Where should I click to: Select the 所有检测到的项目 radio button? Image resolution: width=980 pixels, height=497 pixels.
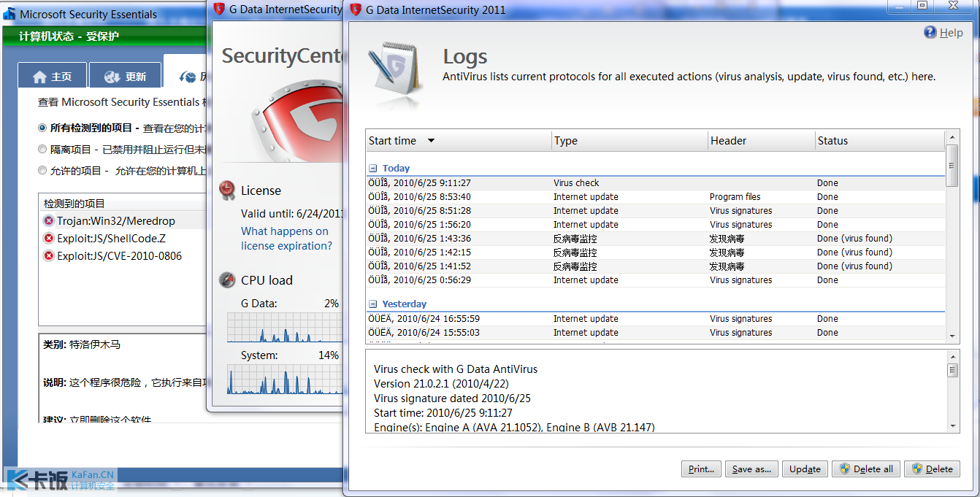pos(42,128)
